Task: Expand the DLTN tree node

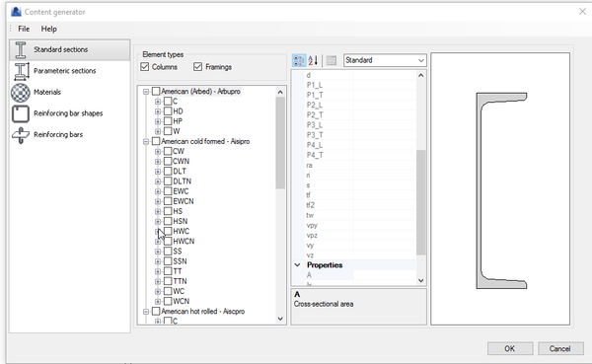Action: click(x=158, y=182)
